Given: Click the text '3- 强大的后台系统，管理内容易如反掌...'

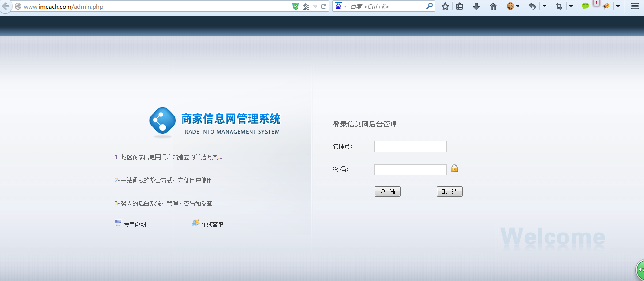Looking at the screenshot, I should tap(165, 203).
